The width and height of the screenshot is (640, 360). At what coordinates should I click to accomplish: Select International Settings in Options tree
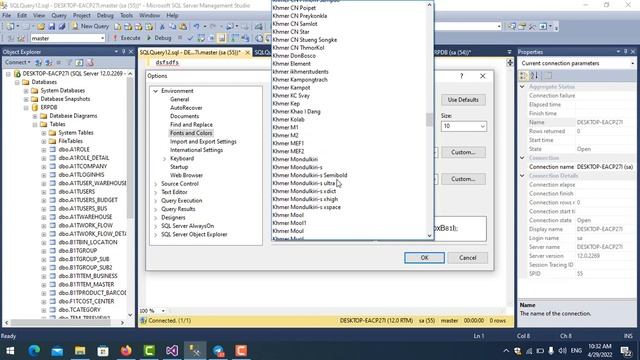(x=196, y=150)
